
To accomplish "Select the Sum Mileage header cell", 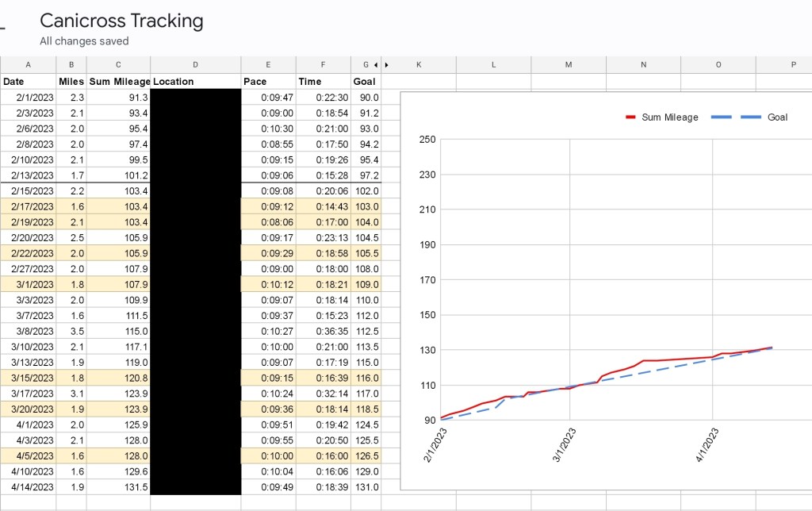I will coord(119,81).
